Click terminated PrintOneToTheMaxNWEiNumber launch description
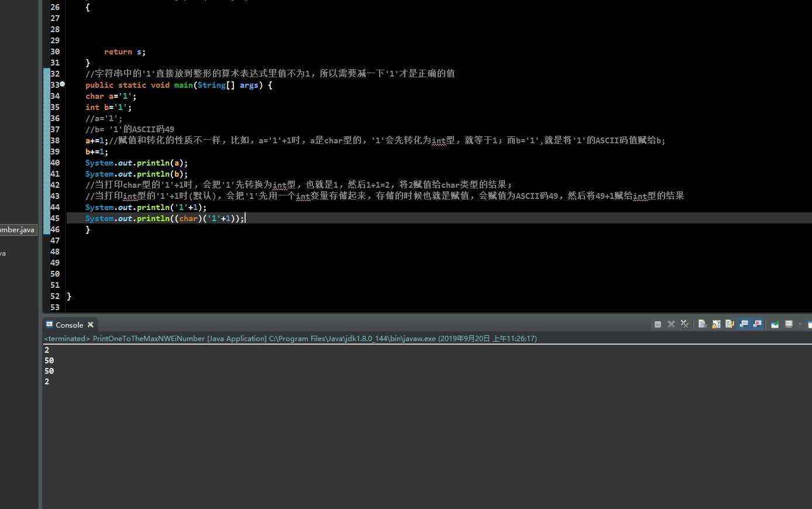Viewport: 812px width, 509px height. tap(290, 338)
